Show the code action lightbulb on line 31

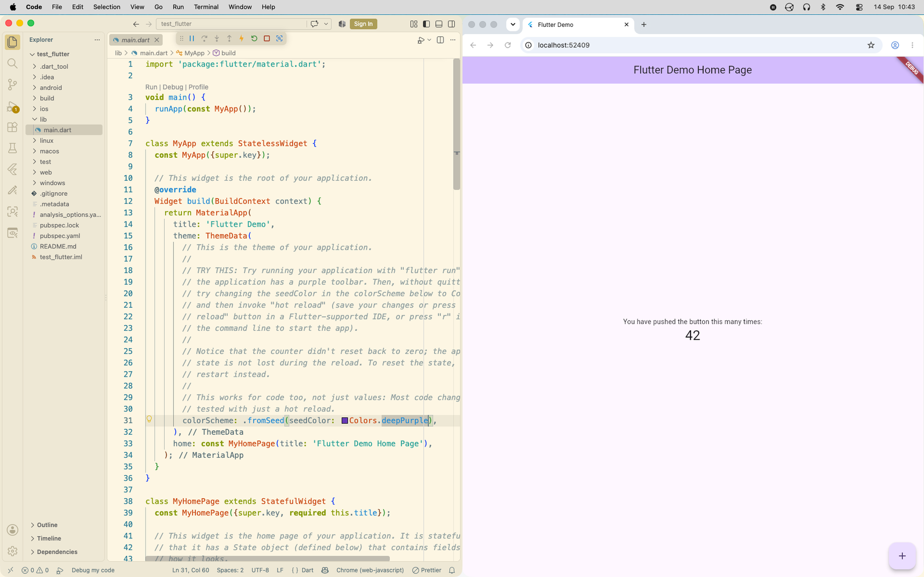click(149, 419)
